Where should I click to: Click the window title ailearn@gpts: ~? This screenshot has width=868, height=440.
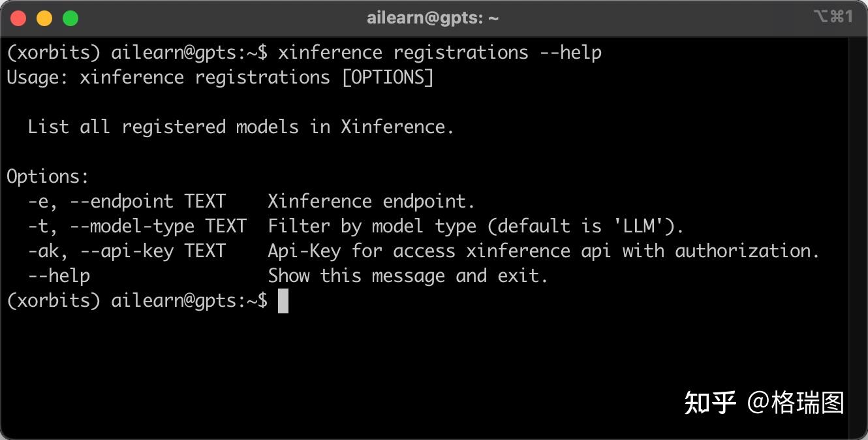click(x=432, y=18)
